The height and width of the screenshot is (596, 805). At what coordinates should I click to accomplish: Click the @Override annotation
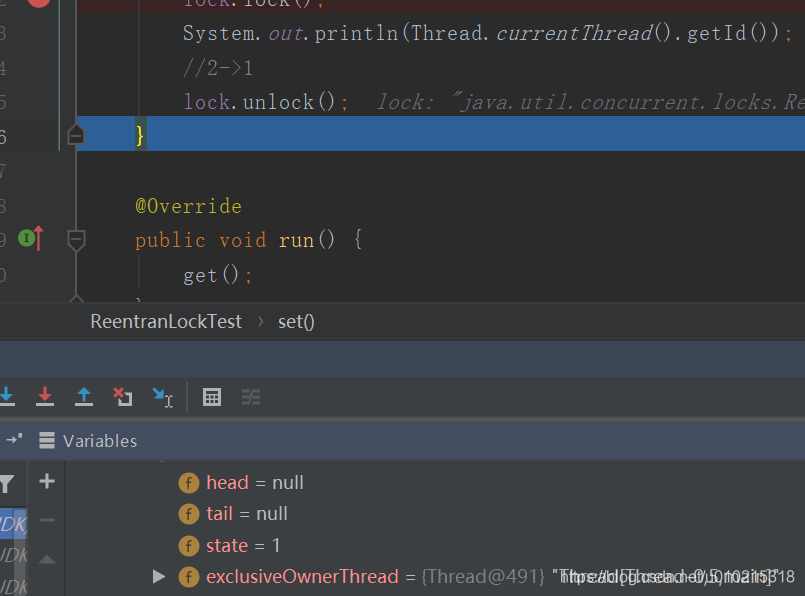point(188,206)
